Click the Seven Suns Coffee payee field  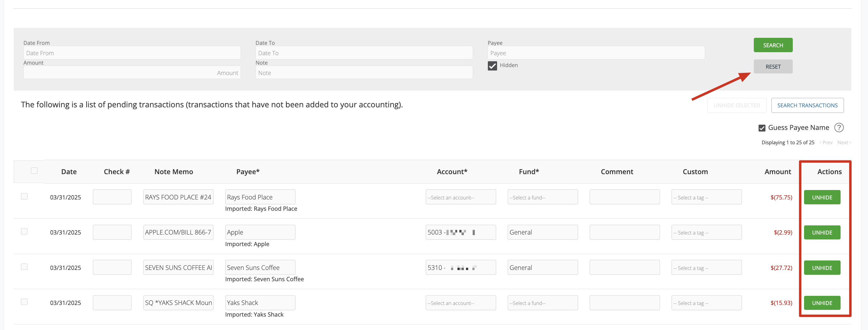point(260,267)
